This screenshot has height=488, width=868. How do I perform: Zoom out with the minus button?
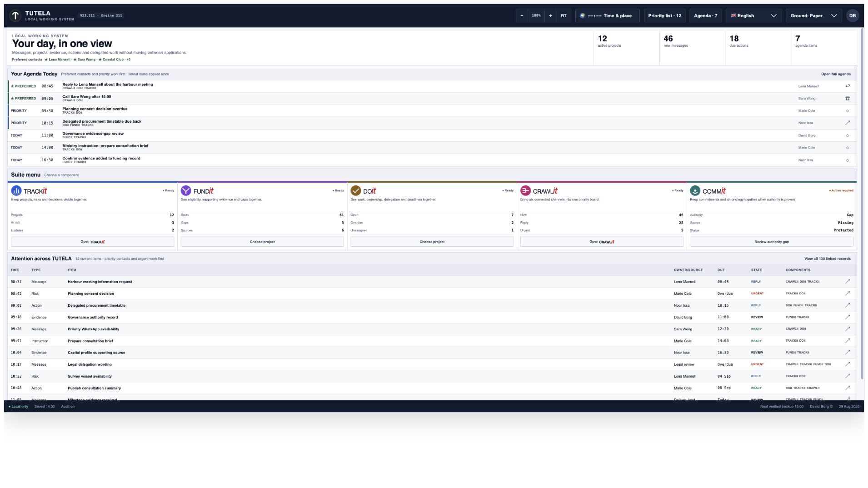tap(522, 16)
